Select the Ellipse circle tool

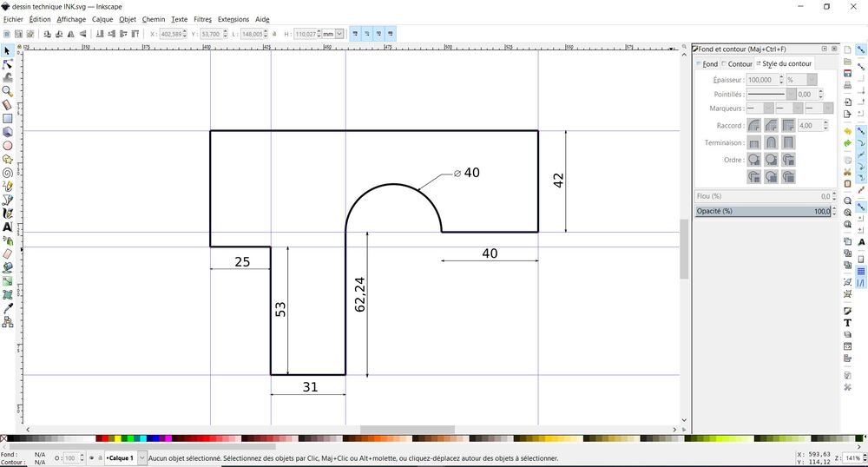[x=7, y=146]
